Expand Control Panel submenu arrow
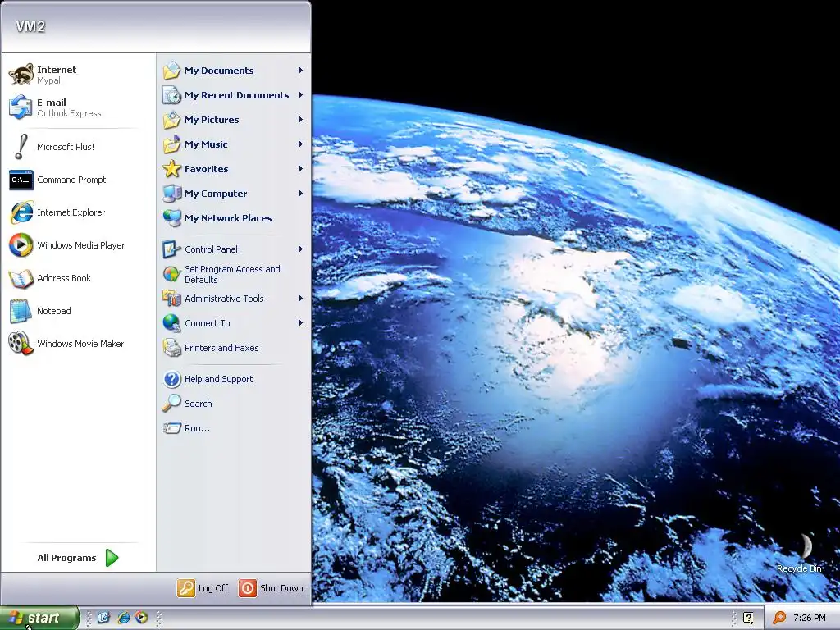 (x=300, y=249)
